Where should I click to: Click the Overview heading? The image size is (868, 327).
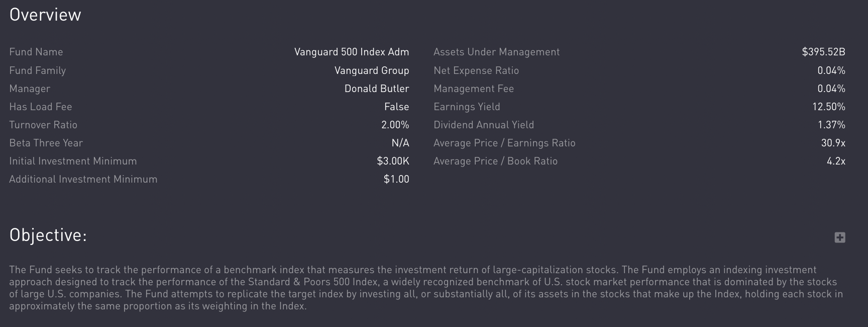(x=45, y=15)
